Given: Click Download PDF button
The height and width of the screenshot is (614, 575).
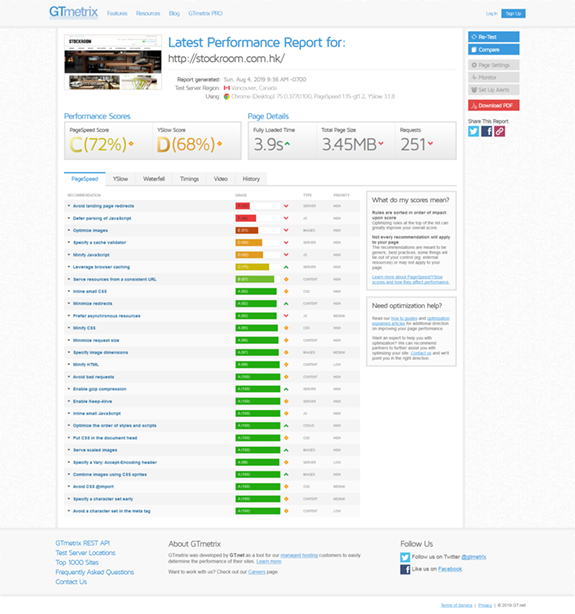Looking at the screenshot, I should (494, 105).
